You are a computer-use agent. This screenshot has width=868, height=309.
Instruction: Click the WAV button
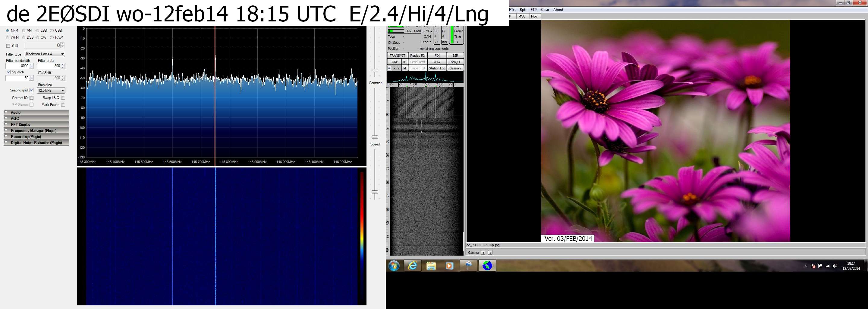click(437, 62)
